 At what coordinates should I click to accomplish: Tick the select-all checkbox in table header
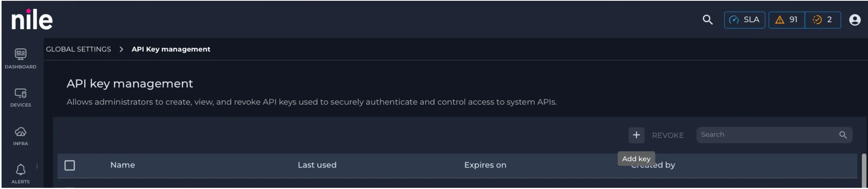(x=70, y=165)
